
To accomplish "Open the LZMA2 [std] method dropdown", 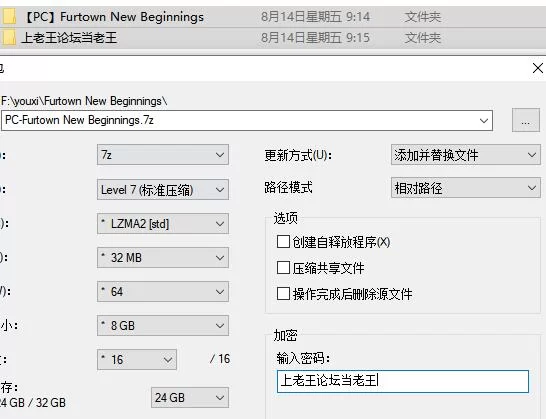I will 163,224.
